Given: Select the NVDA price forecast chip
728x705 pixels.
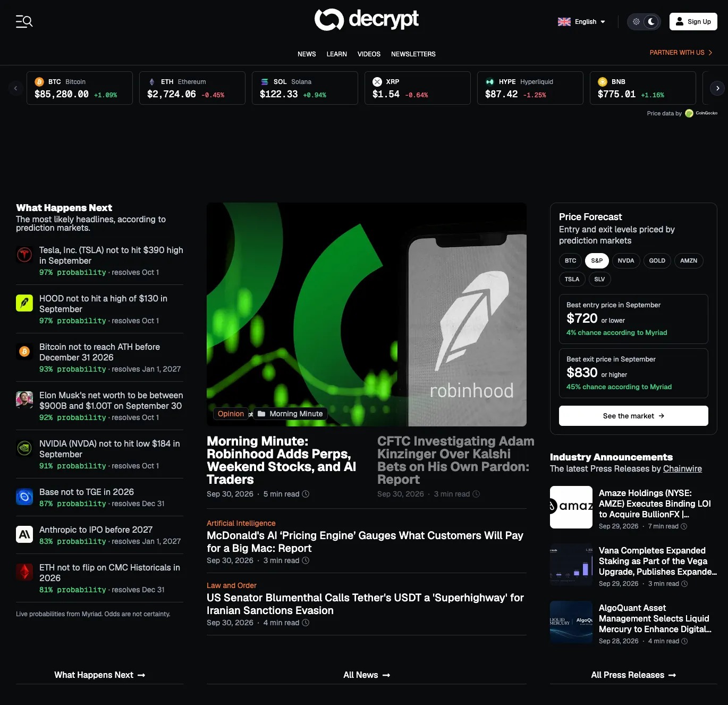Looking at the screenshot, I should click(x=626, y=261).
